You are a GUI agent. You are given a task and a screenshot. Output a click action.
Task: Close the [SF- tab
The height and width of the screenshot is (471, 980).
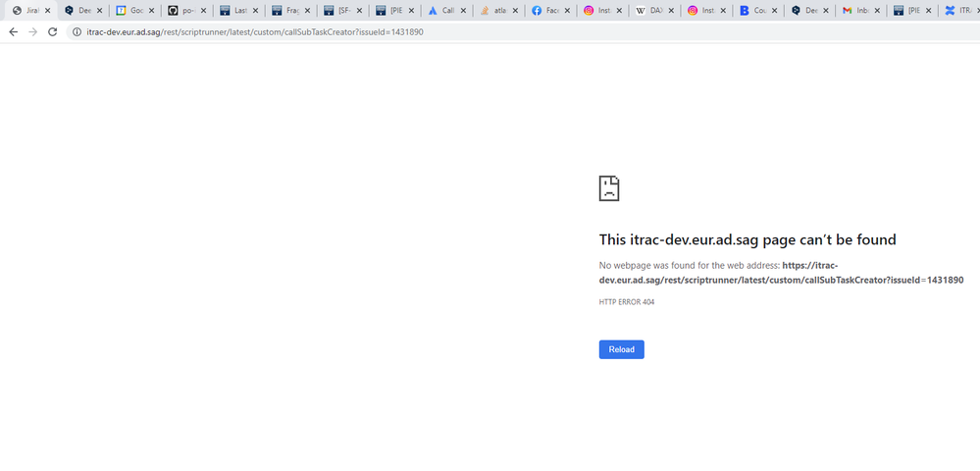pyautogui.click(x=359, y=11)
